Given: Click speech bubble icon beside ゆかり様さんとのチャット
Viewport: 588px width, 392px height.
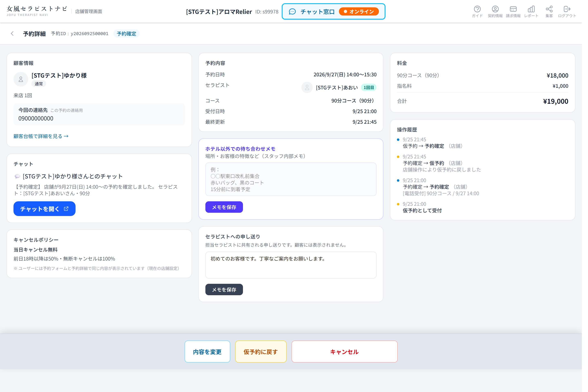Looking at the screenshot, I should [17, 178].
